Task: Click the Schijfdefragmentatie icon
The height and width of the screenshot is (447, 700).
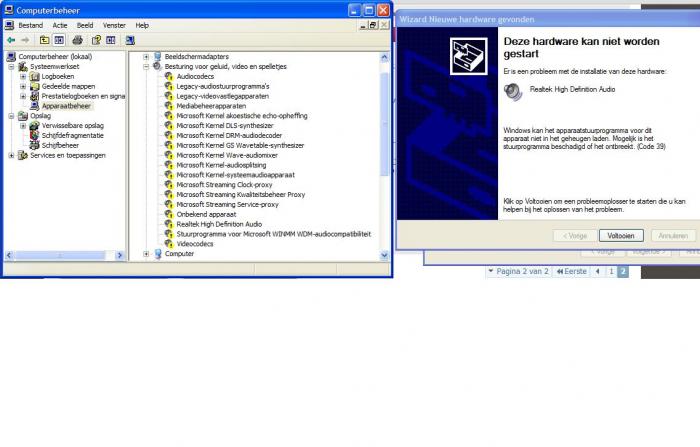Action: tap(34, 135)
